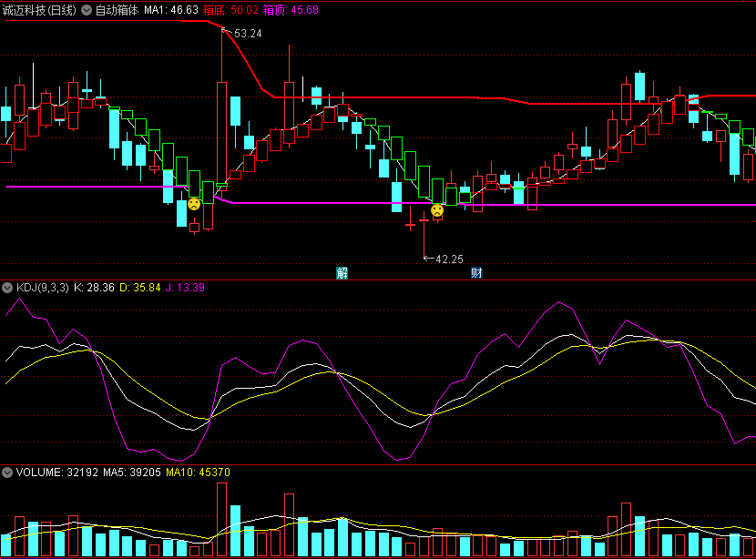This screenshot has width=756, height=559.
Task: Open the 解 marker icon below the chart
Action: coord(342,273)
